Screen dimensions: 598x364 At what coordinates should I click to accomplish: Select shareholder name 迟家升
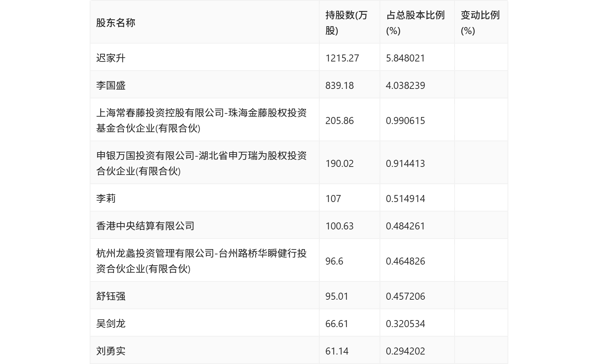point(109,57)
